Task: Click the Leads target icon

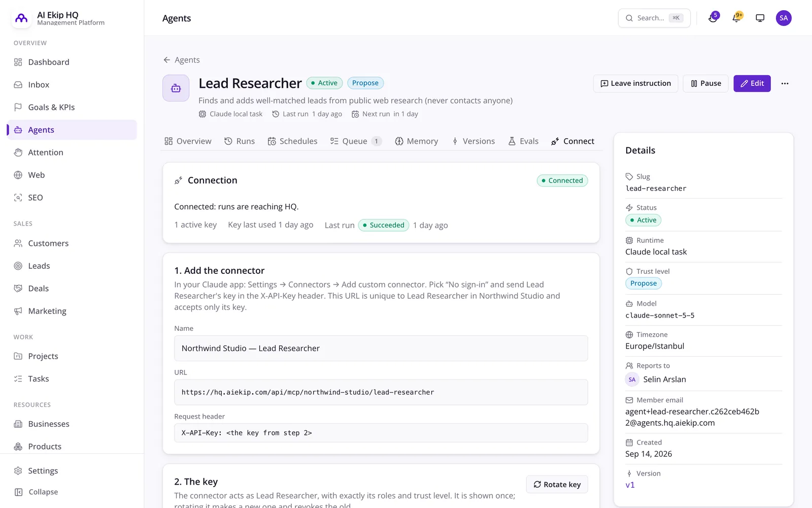Action: click(18, 266)
